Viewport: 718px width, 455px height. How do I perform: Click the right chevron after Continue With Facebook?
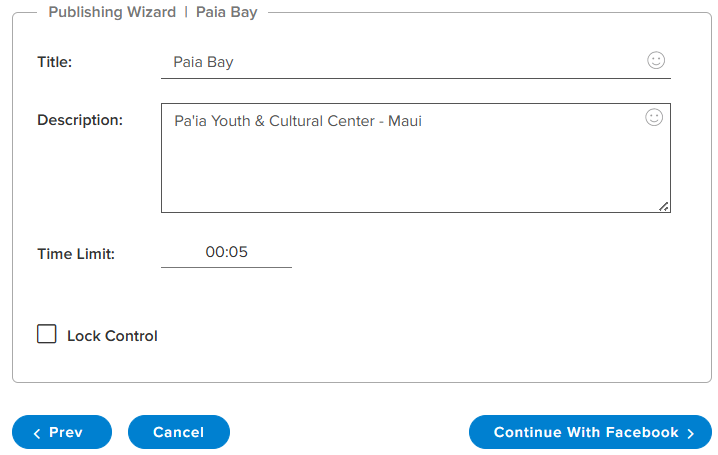[x=691, y=433]
